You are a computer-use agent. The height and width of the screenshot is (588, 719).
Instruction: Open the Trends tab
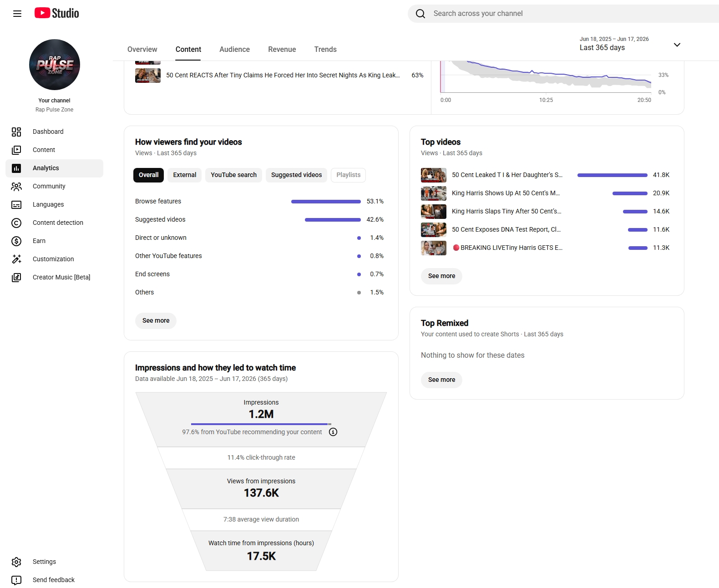[x=325, y=49]
